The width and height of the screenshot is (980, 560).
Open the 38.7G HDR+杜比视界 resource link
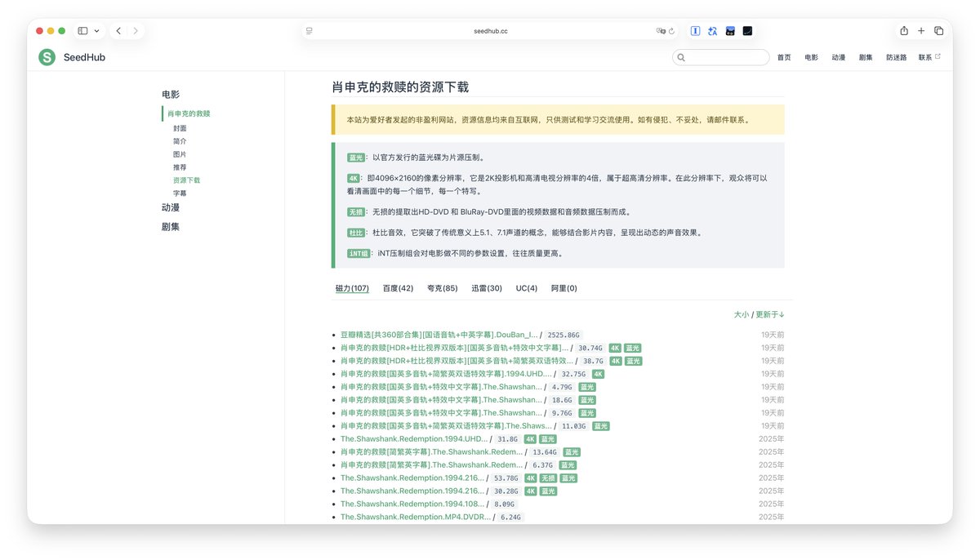457,361
